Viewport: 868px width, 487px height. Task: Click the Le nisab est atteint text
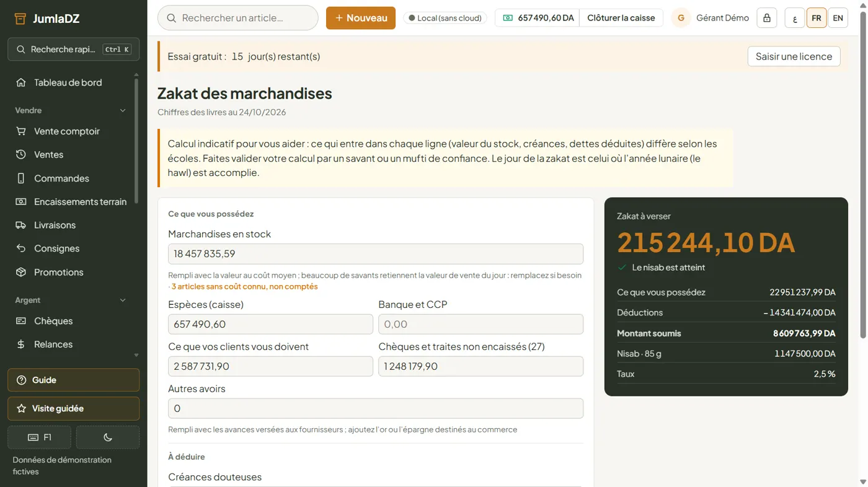668,268
